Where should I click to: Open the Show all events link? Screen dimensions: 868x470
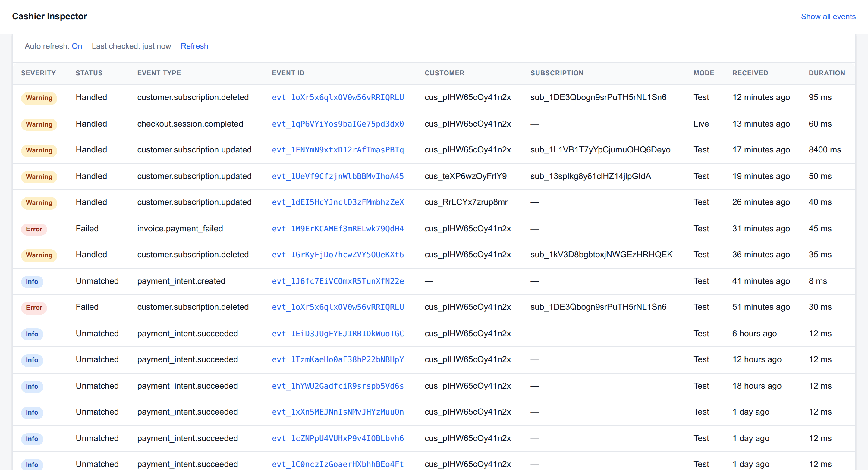[x=828, y=17]
